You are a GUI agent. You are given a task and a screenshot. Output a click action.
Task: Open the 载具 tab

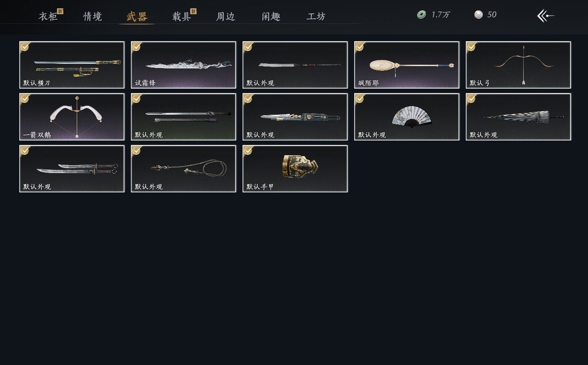pyautogui.click(x=181, y=17)
